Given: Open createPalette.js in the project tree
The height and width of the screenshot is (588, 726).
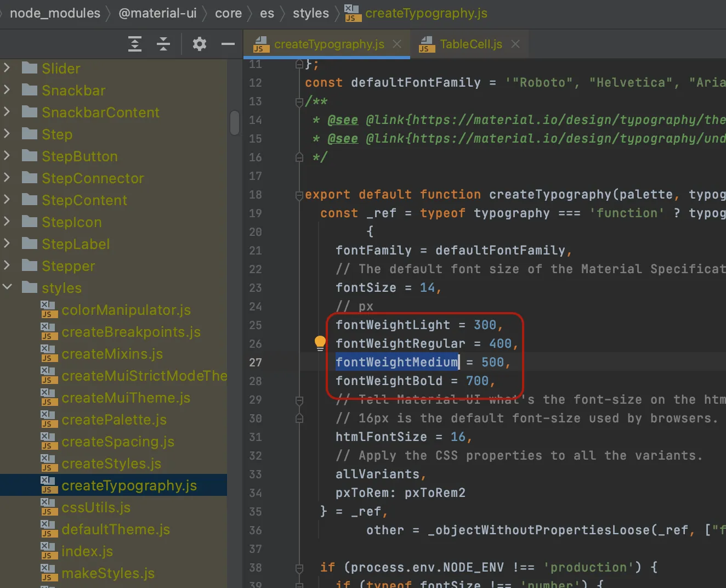Looking at the screenshot, I should (114, 420).
